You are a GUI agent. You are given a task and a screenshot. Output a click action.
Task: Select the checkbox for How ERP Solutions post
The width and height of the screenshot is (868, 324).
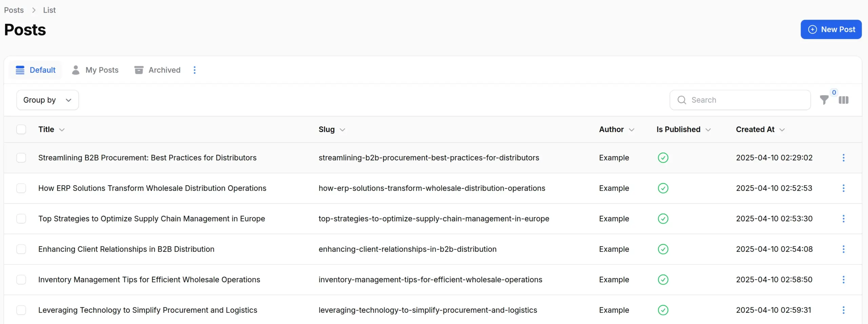[21, 188]
